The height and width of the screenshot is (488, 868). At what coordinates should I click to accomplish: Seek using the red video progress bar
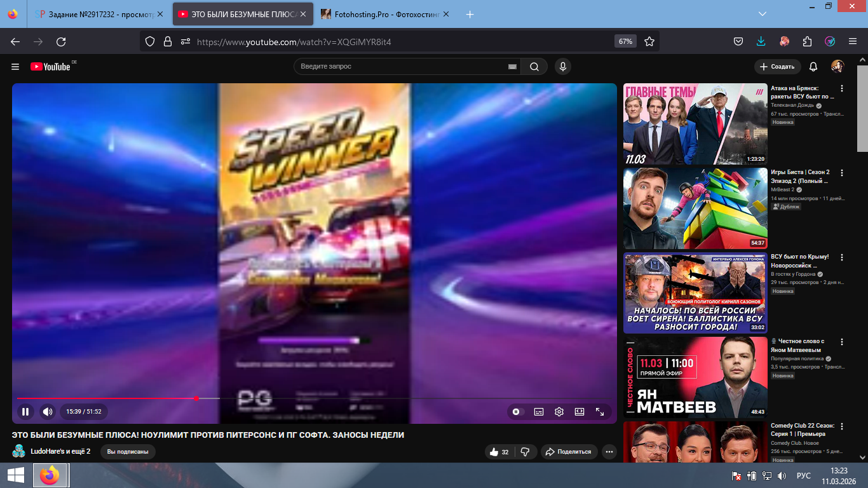(x=127, y=398)
